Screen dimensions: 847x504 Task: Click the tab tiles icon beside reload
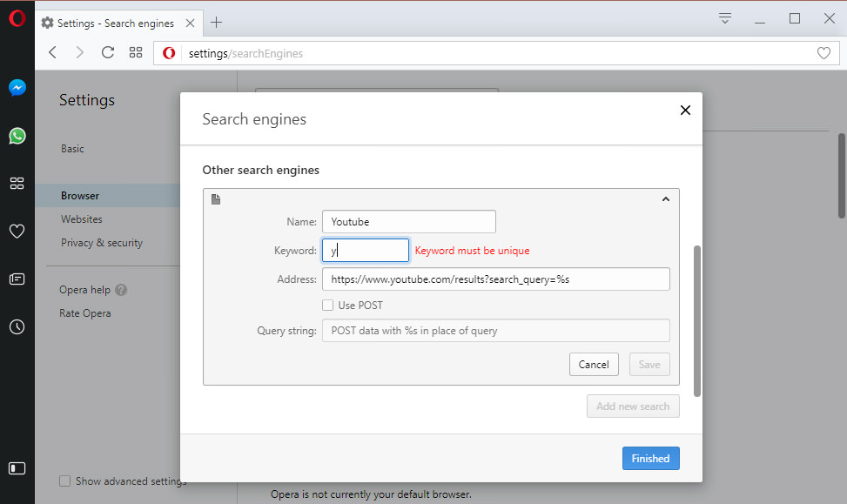[135, 52]
